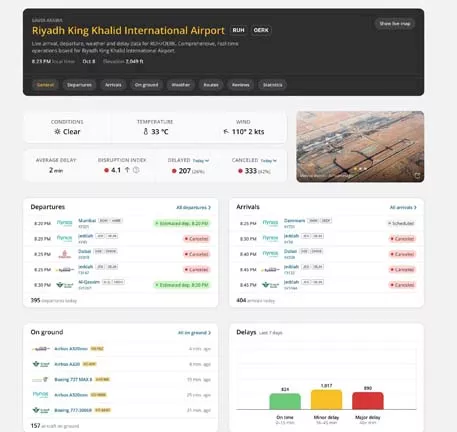Open the Reviews tab
This screenshot has height=432, width=457.
click(241, 85)
